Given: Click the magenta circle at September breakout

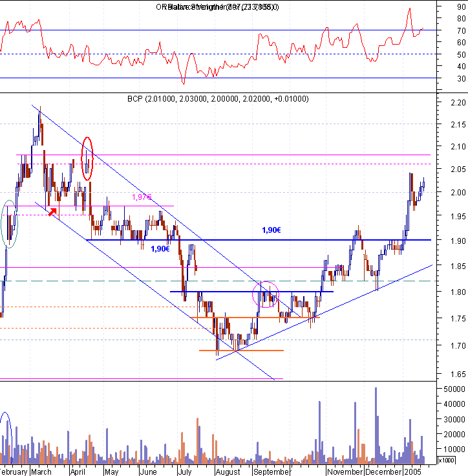Looking at the screenshot, I should 266,294.
